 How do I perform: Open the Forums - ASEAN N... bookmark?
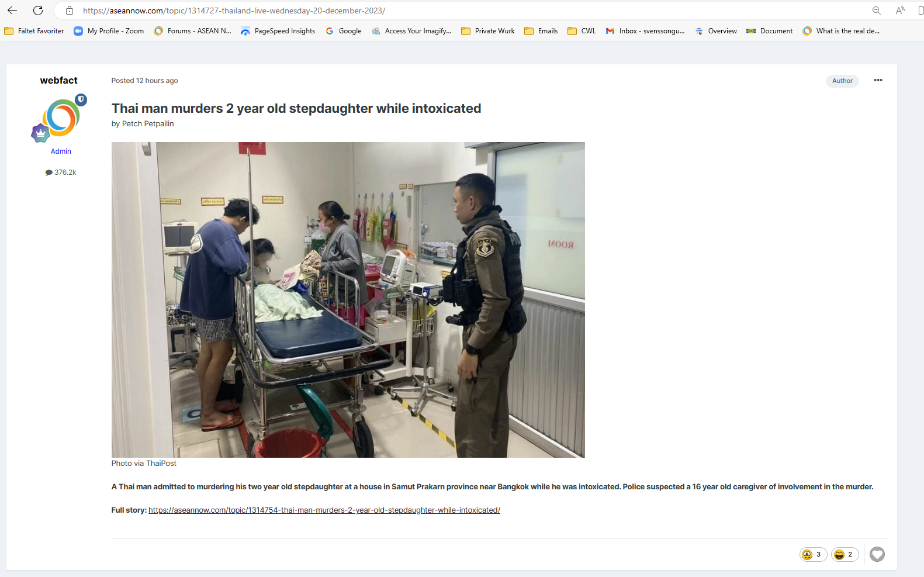click(192, 31)
